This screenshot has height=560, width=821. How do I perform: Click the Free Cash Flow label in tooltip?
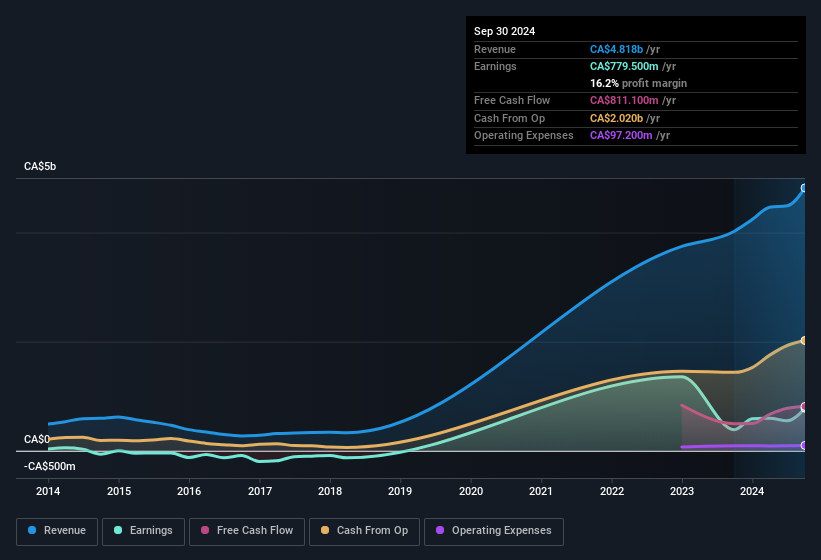click(512, 100)
